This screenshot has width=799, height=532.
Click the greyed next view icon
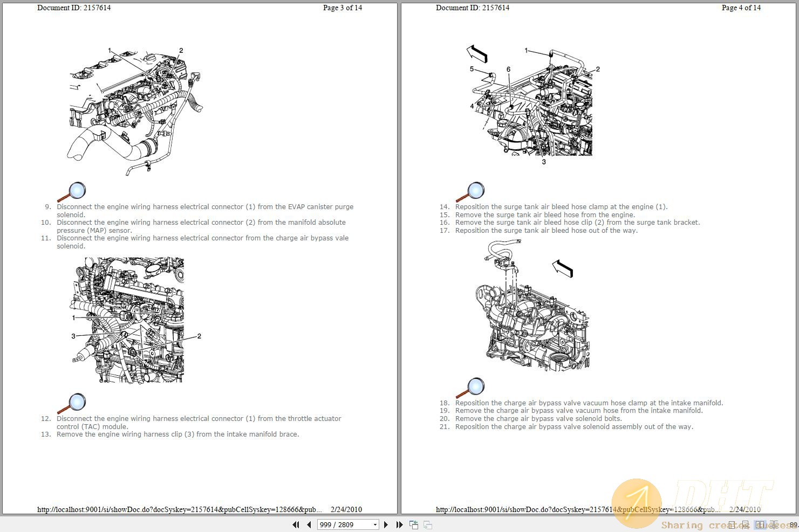(428, 524)
